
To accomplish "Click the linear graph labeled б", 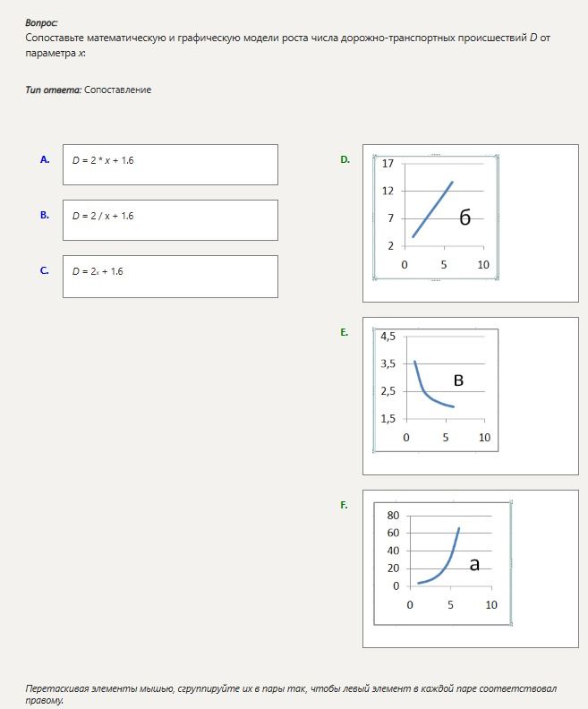I will 436,217.
